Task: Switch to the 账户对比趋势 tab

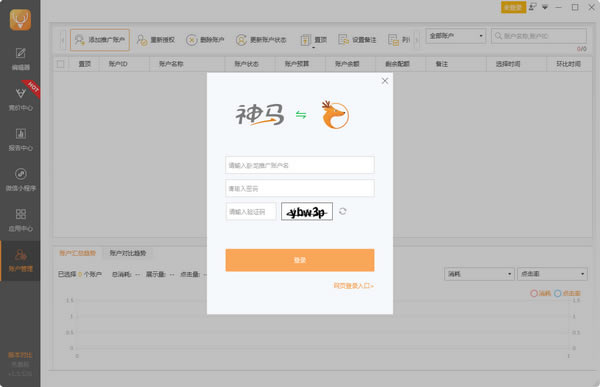Action: click(128, 253)
